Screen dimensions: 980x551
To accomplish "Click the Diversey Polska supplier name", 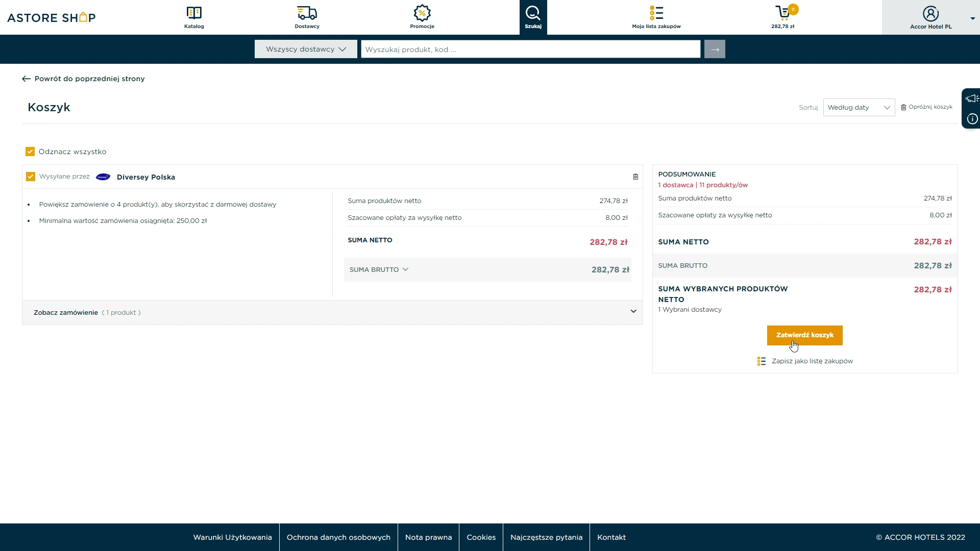I will point(146,177).
